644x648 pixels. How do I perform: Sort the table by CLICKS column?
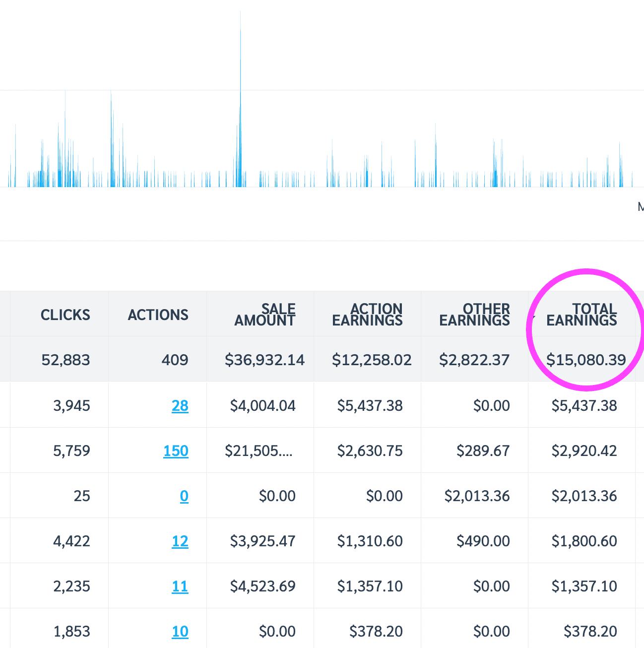[x=65, y=315]
